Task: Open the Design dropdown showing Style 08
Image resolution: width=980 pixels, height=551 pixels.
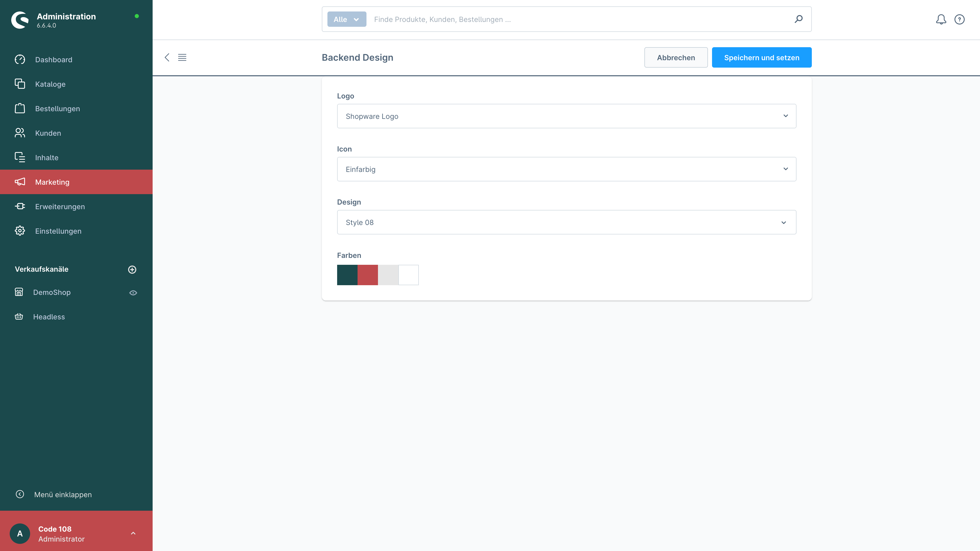Action: point(567,222)
